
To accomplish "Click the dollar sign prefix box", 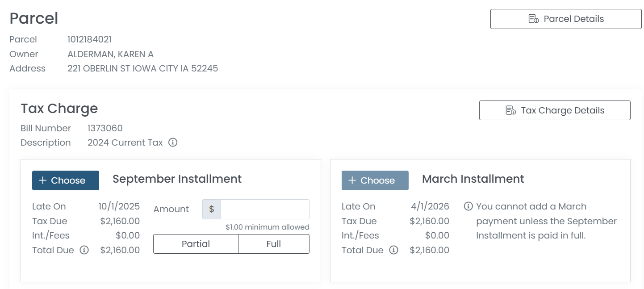I will click(212, 209).
